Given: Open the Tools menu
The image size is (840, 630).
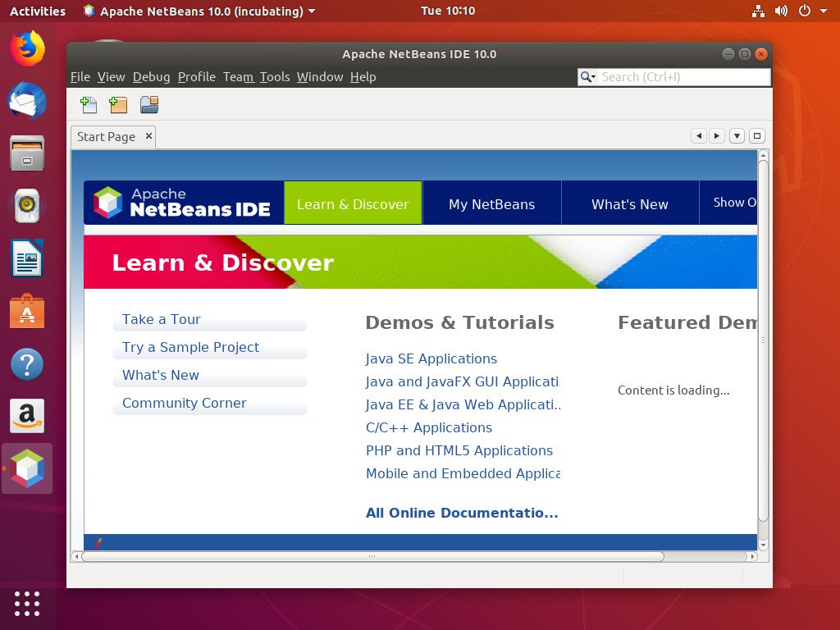Looking at the screenshot, I should coord(275,76).
